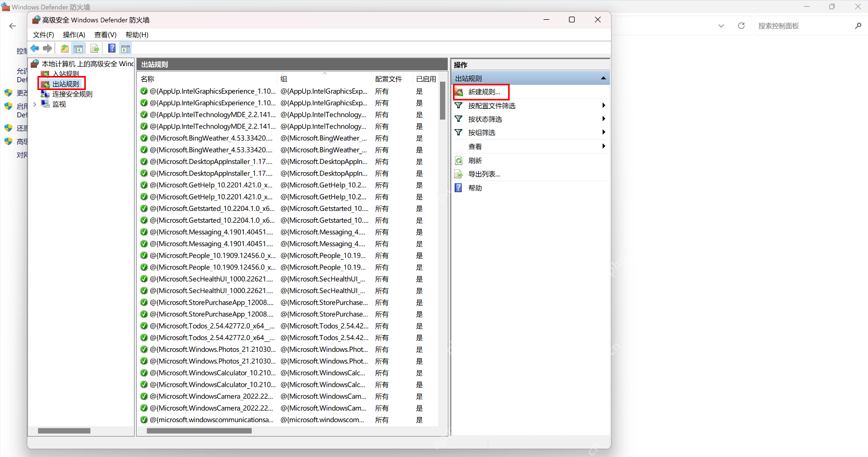Click the rules list horizontal scrollbar

click(x=199, y=431)
